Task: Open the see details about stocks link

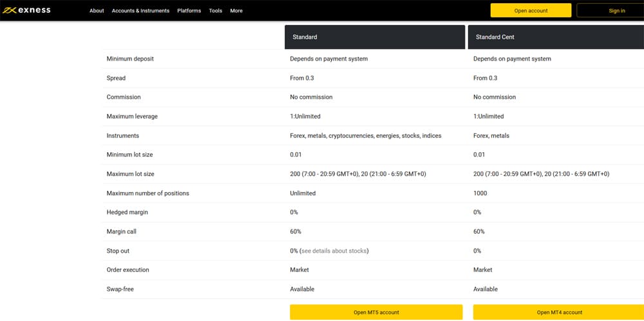Action: click(335, 251)
